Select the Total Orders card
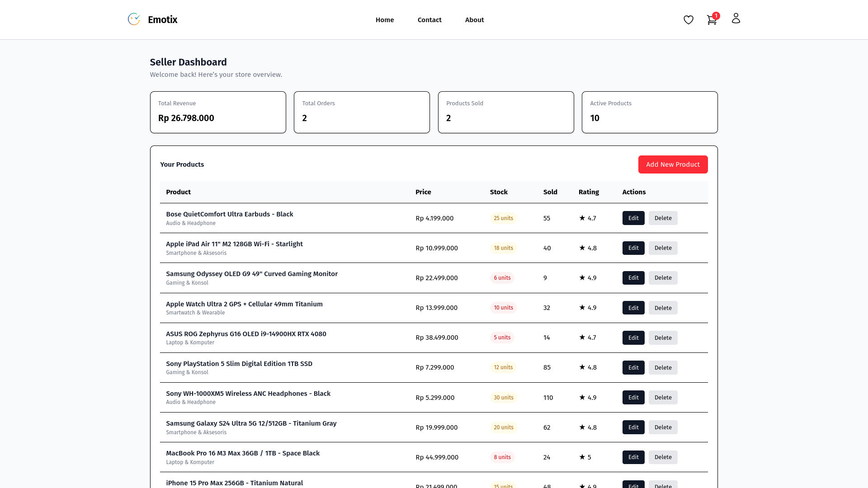The image size is (868, 488). pos(362,113)
